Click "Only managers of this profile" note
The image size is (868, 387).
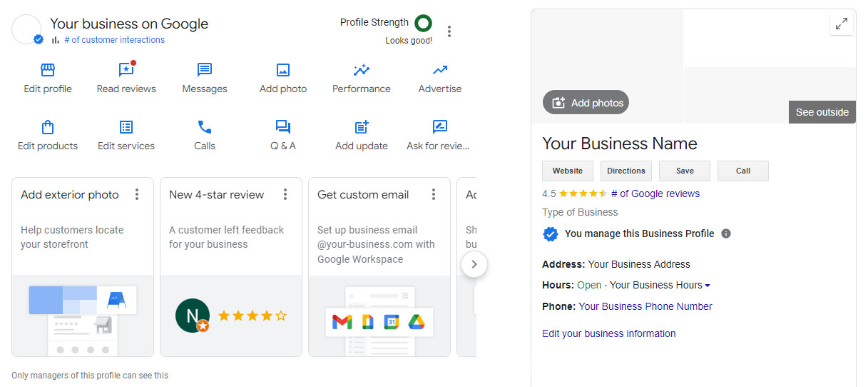[90, 375]
